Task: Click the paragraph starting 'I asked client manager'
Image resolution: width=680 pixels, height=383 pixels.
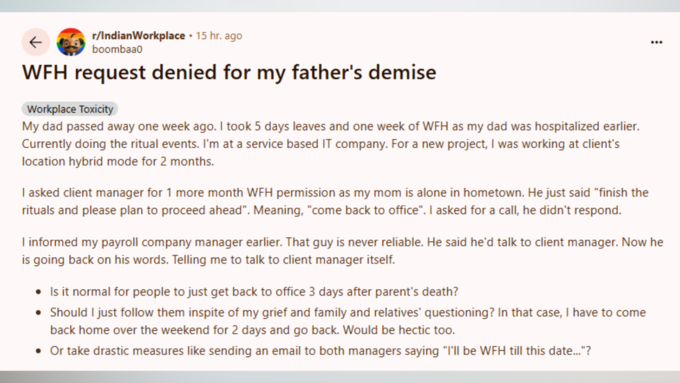Action: [x=335, y=201]
